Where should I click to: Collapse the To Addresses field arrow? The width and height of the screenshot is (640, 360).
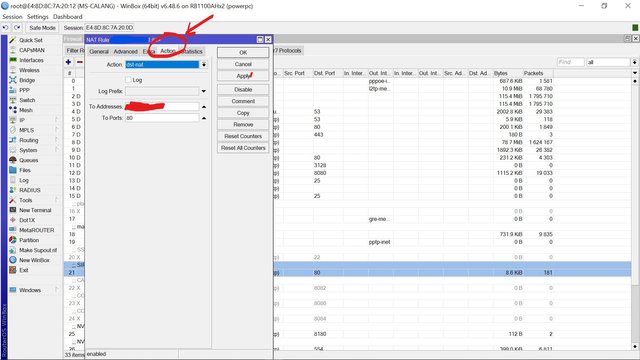[204, 107]
